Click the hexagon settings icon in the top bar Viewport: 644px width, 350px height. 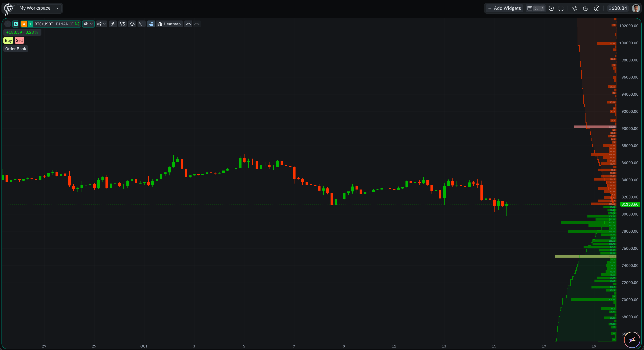tap(551, 8)
